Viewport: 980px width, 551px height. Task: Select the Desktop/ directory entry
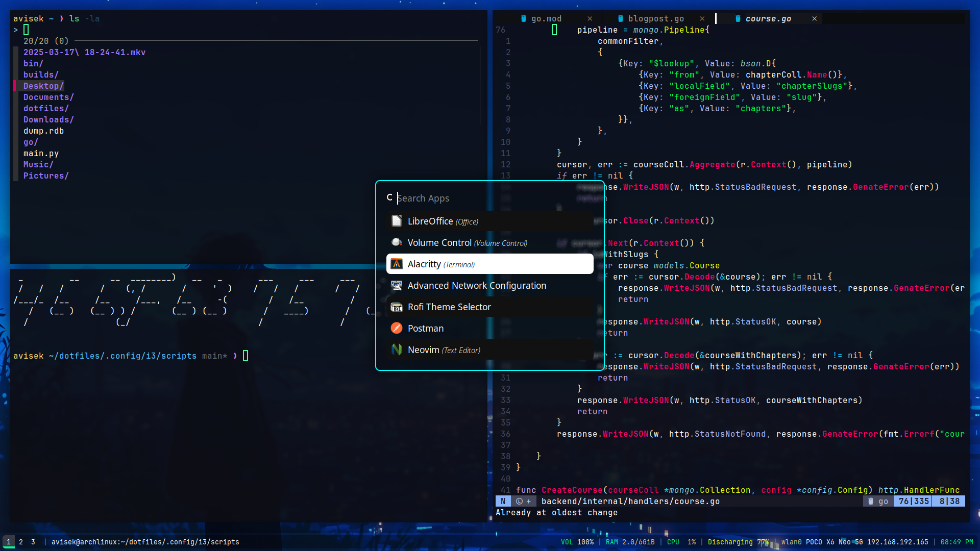[43, 86]
